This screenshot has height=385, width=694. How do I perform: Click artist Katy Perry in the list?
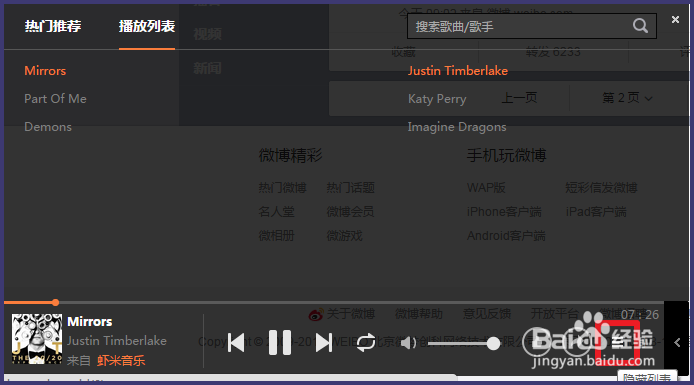[x=437, y=99]
